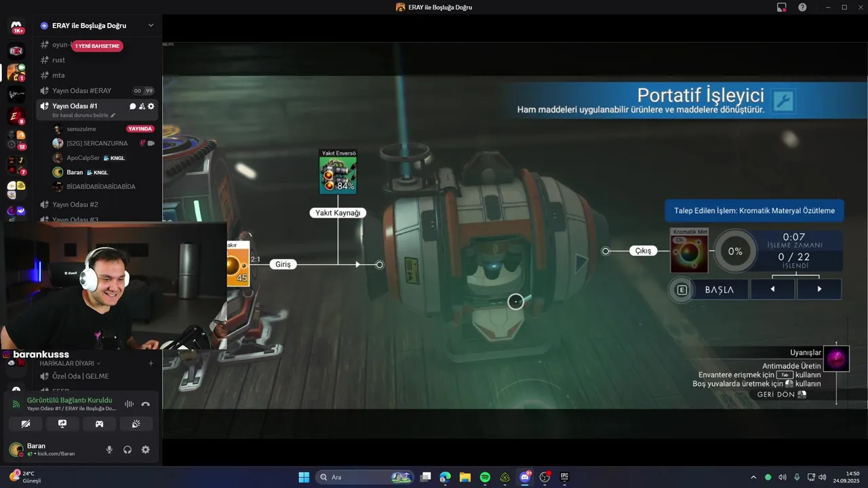
Task: Open Baran's profile avatar in user panel
Action: [16, 449]
